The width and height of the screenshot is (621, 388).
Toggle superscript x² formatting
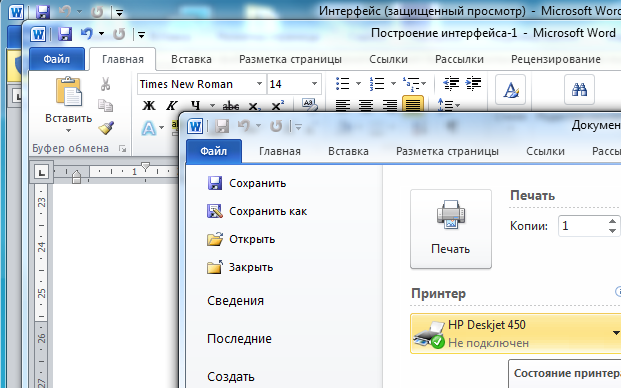coord(278,105)
